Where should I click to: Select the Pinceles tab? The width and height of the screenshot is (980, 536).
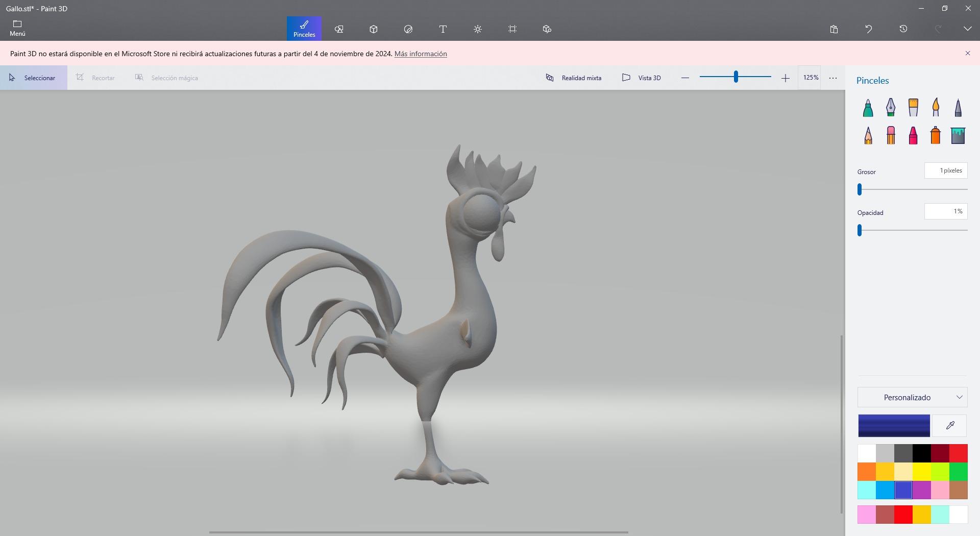[x=304, y=29]
